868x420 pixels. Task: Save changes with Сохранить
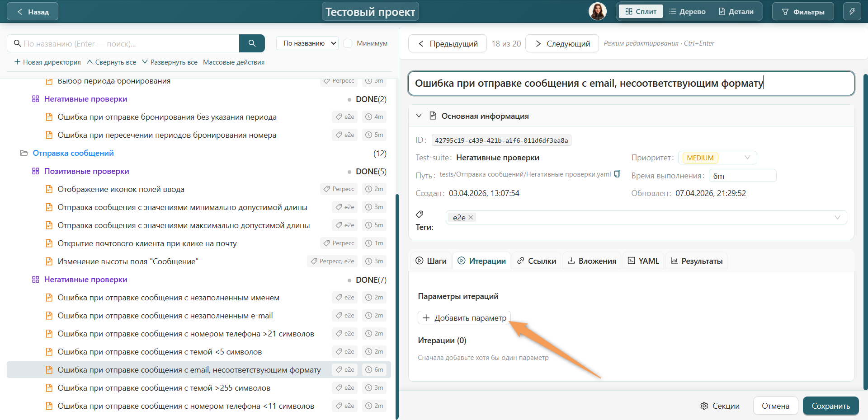[x=830, y=406]
